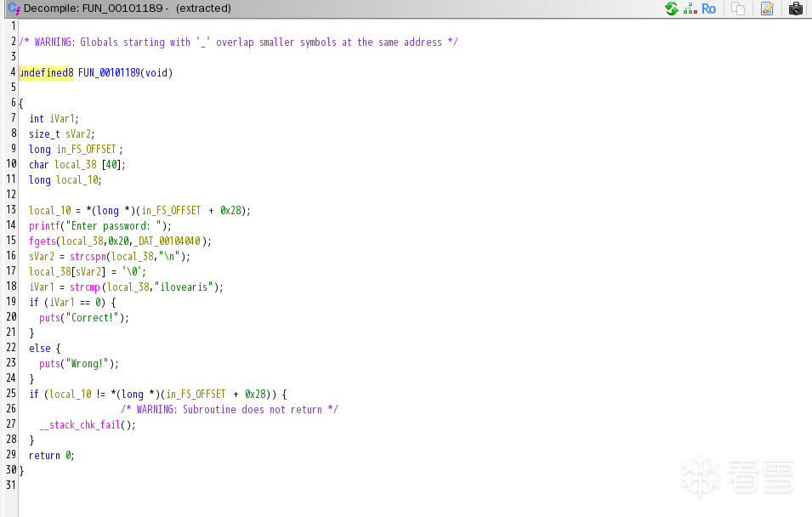Click the printf call

pos(44,226)
